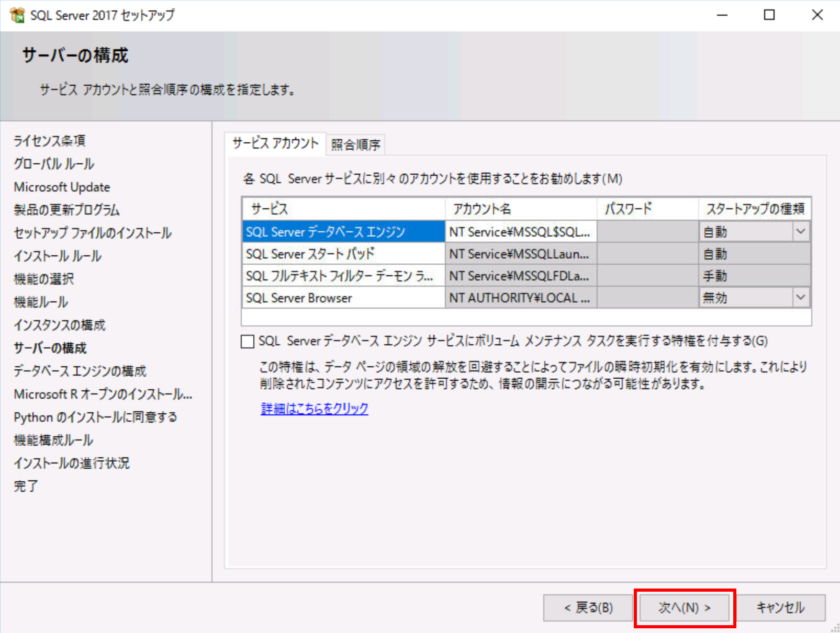This screenshot has height=633, width=840.
Task: Click セットアップ ファイルのインストール step
Action: 93,233
